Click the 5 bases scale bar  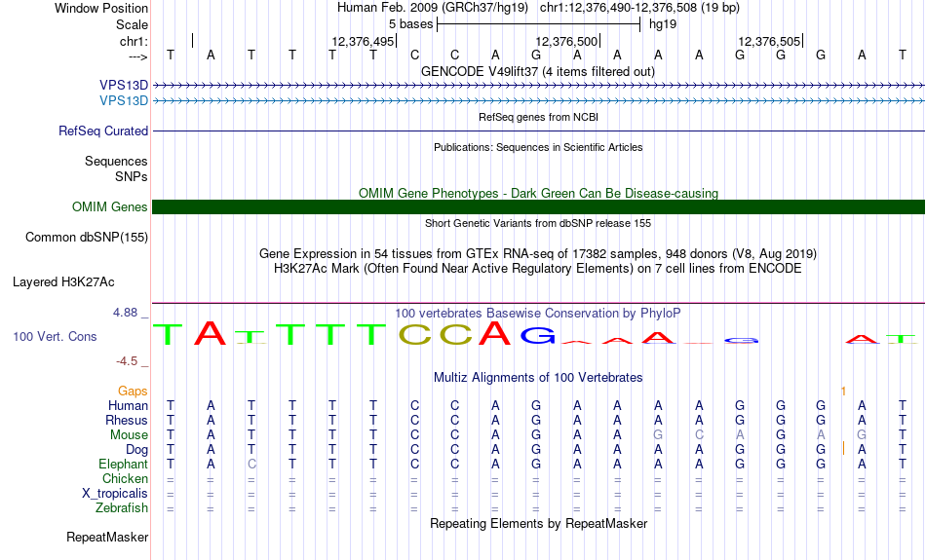538,24
